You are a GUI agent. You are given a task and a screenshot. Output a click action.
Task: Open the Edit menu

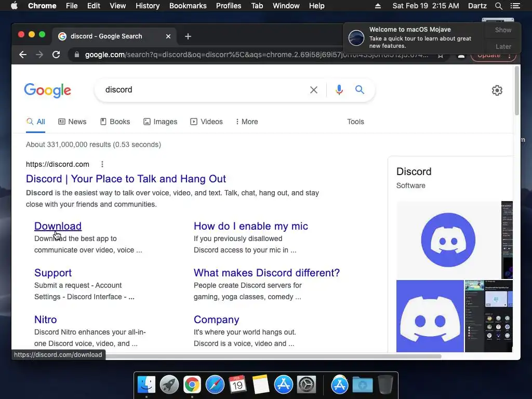[94, 6]
